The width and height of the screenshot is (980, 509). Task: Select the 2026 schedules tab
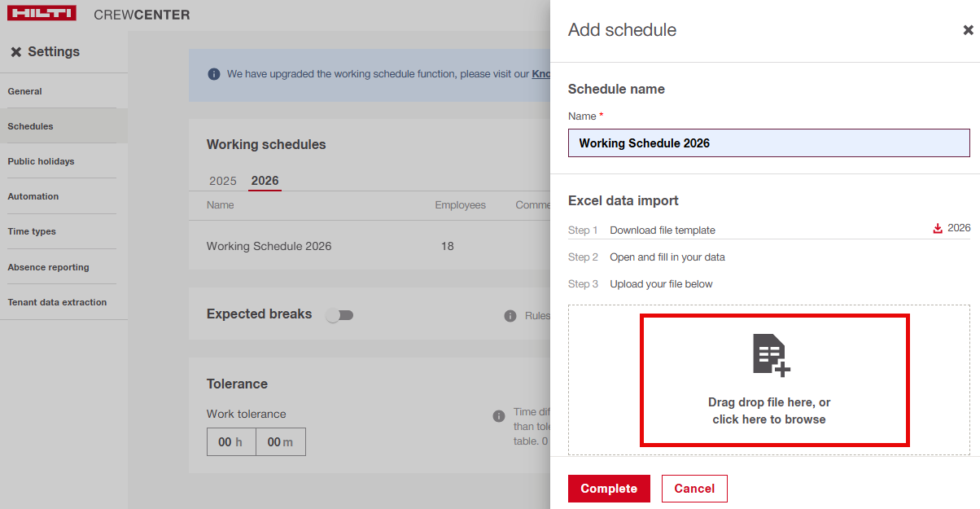tap(265, 181)
